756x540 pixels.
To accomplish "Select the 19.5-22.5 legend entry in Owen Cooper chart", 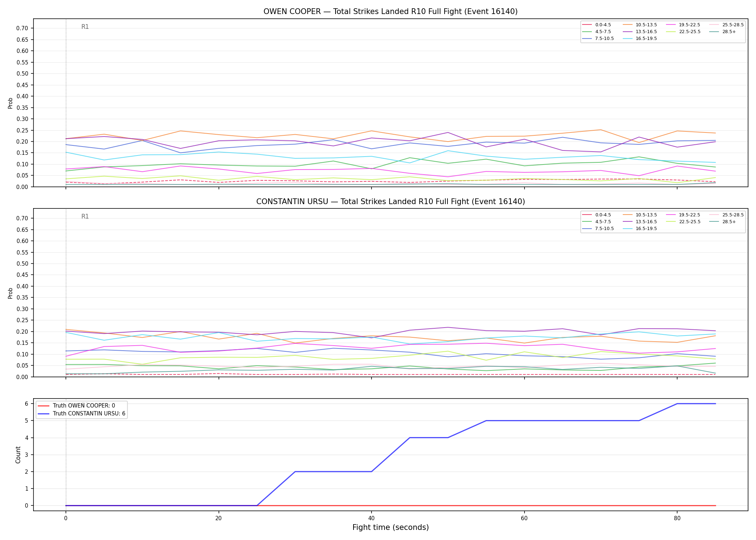I will pos(683,25).
